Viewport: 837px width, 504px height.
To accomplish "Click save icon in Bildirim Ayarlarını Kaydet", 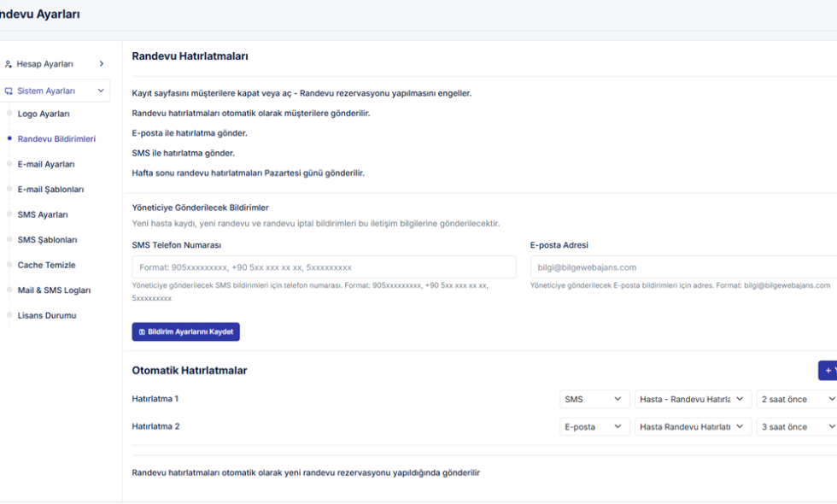I will (x=142, y=331).
